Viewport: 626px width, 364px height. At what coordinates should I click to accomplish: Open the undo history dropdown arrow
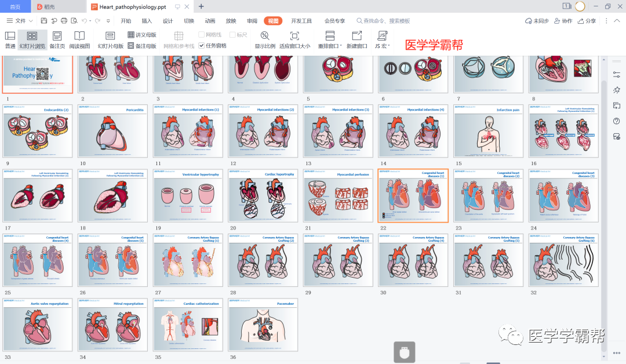point(90,21)
